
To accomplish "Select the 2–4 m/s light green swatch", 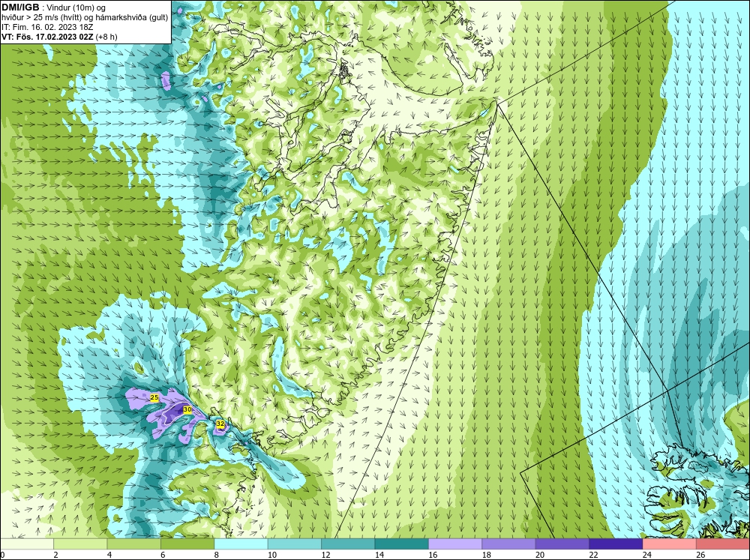I will pos(80,544).
